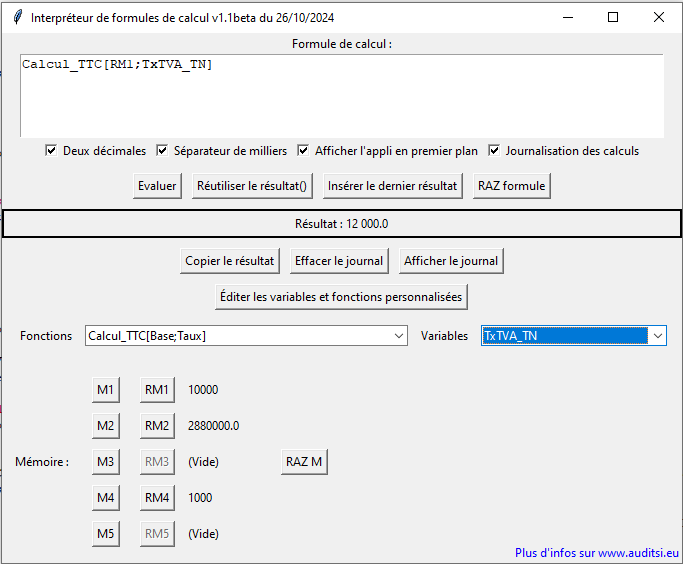683x564 pixels.
Task: Recall memory with RM4 button
Action: tap(157, 498)
